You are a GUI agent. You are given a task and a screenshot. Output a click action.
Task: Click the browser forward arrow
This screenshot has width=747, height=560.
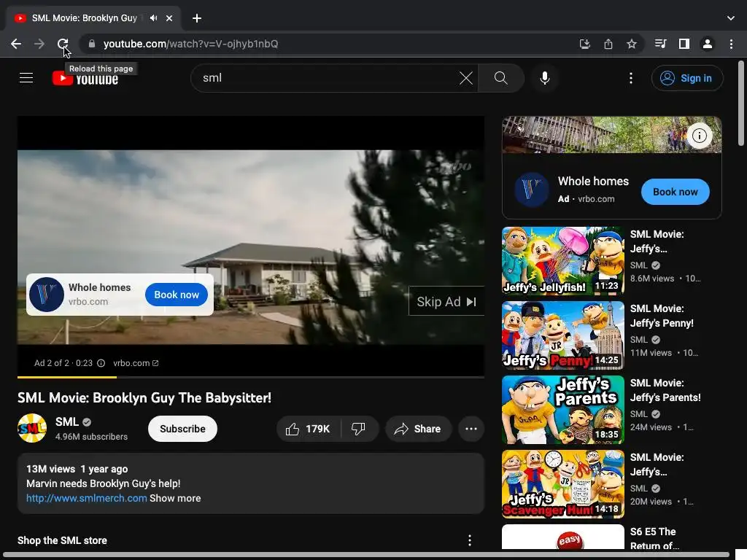tap(39, 44)
